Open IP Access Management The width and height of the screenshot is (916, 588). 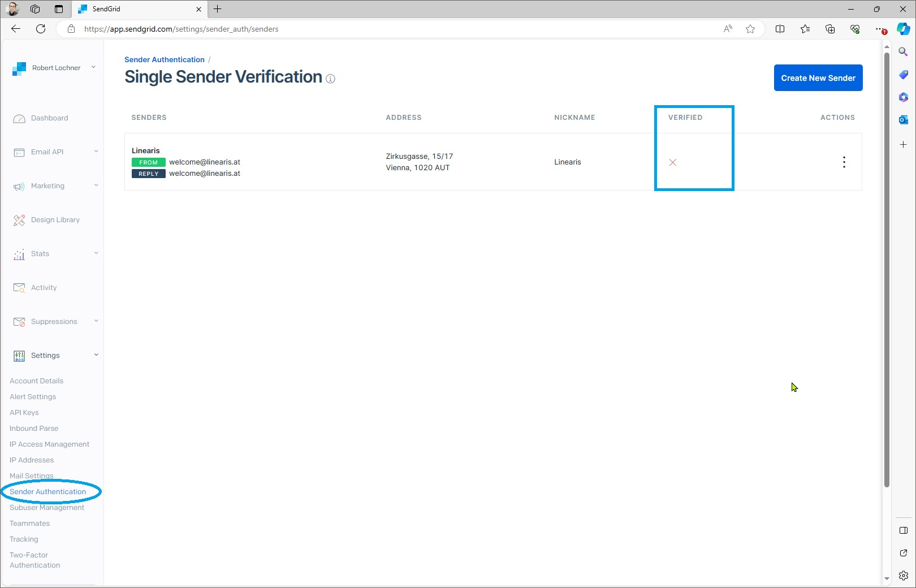(x=50, y=444)
